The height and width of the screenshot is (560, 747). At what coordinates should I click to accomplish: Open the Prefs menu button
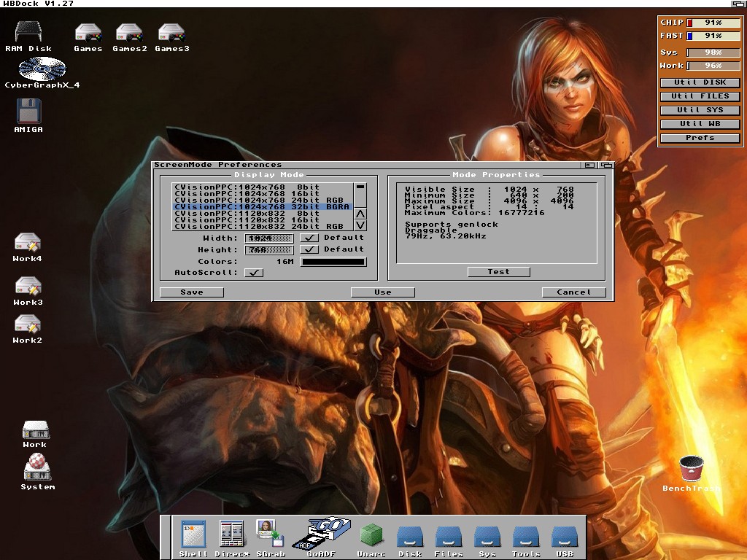[x=700, y=138]
